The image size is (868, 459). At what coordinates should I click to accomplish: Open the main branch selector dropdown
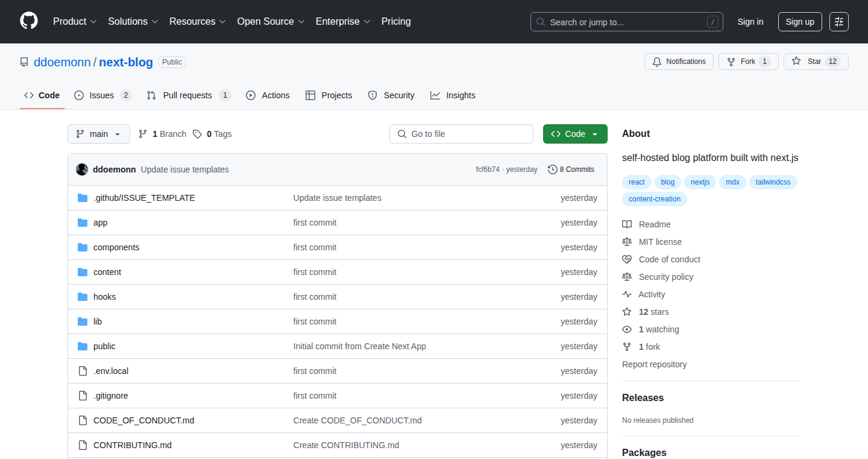tap(99, 134)
